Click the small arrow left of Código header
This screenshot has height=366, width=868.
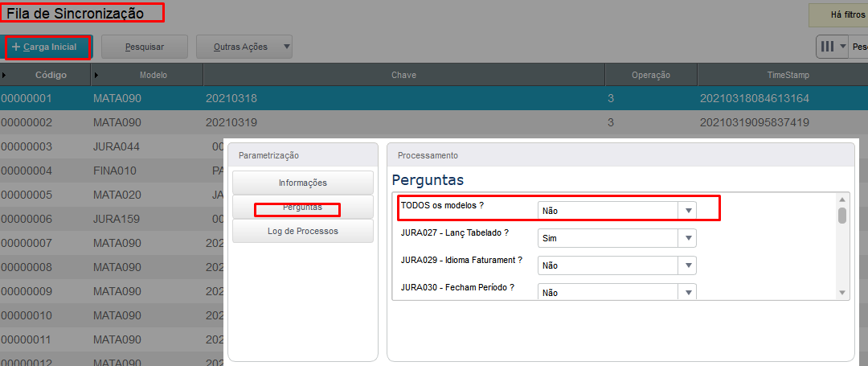tap(5, 75)
